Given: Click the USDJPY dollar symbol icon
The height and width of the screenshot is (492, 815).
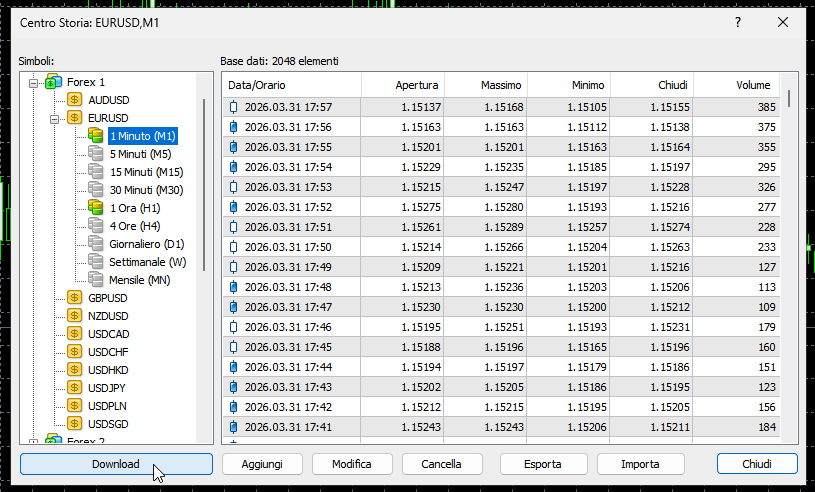Looking at the screenshot, I should click(x=75, y=388).
